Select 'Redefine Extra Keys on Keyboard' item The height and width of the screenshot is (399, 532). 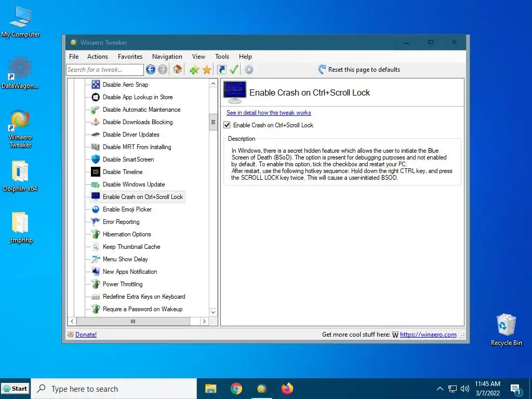click(x=144, y=297)
